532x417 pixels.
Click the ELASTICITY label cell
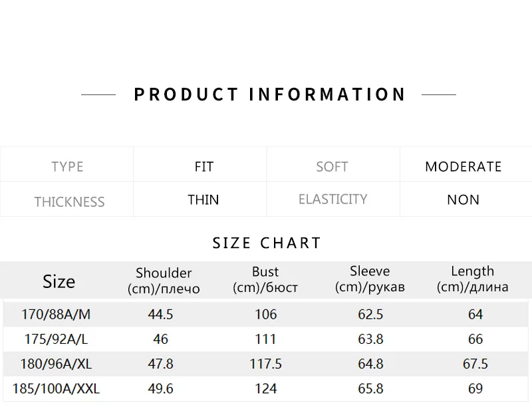point(333,199)
